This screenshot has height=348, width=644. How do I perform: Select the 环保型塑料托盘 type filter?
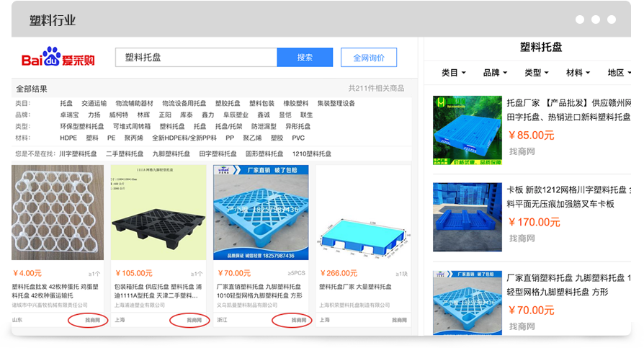82,126
